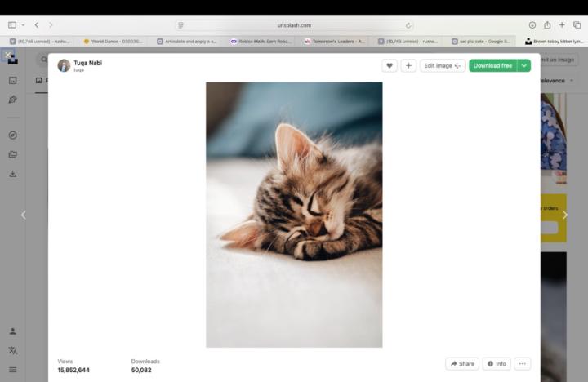This screenshot has width=588, height=382.
Task: Open Safari's share icon in toolbar
Action: pos(547,25)
